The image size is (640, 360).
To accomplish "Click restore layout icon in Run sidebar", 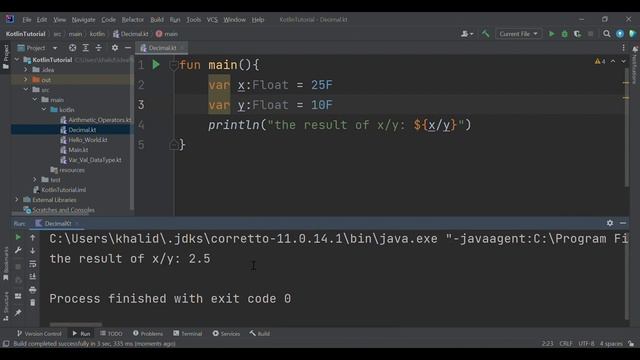I will coord(18,296).
